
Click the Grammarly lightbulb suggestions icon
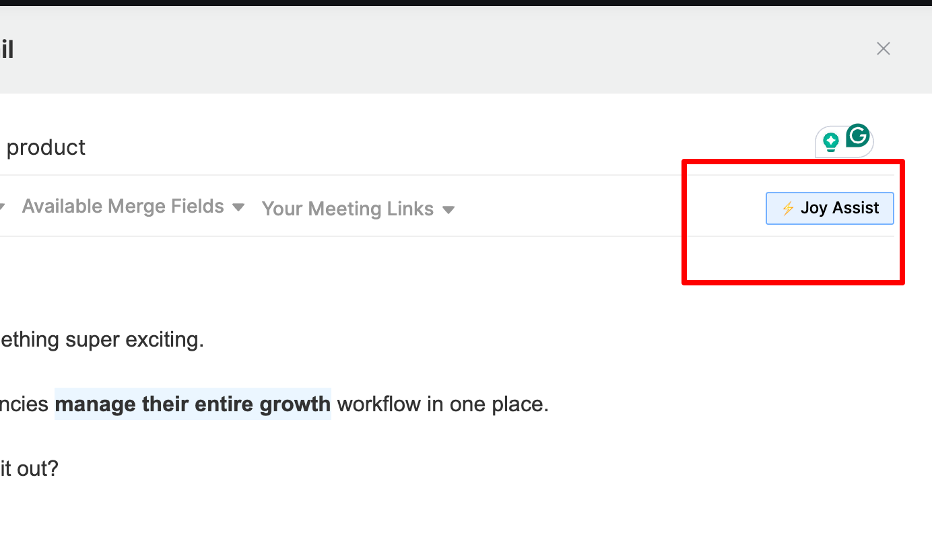tap(831, 142)
